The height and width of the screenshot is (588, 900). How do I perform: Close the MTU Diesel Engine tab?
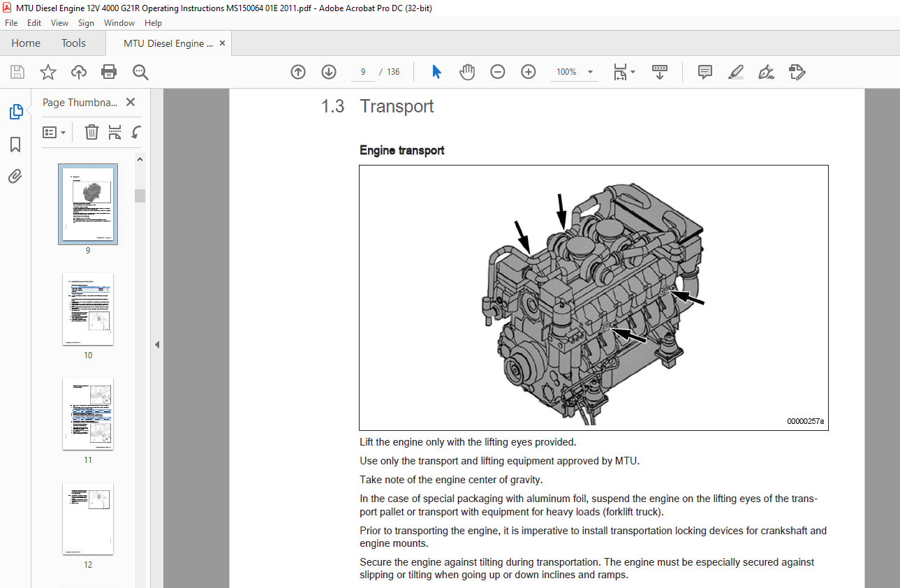pyautogui.click(x=223, y=43)
